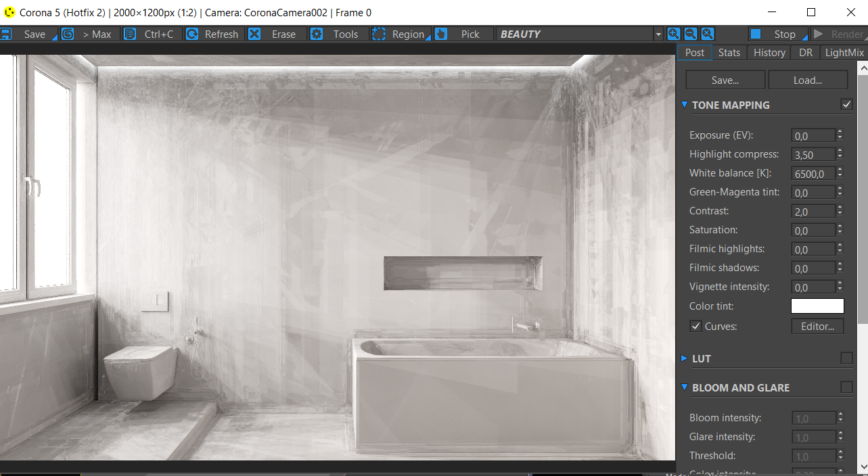Maximize the Corona frame buffer window

point(811,12)
